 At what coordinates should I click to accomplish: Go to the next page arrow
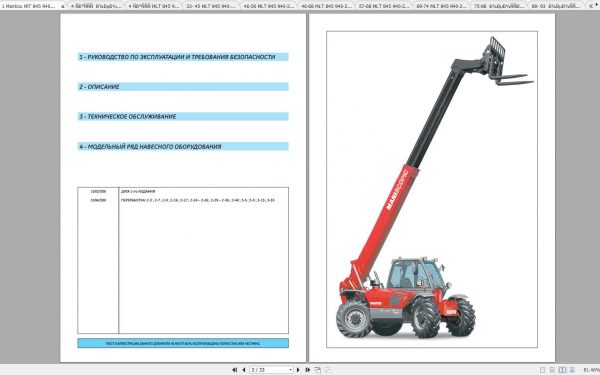(298, 370)
